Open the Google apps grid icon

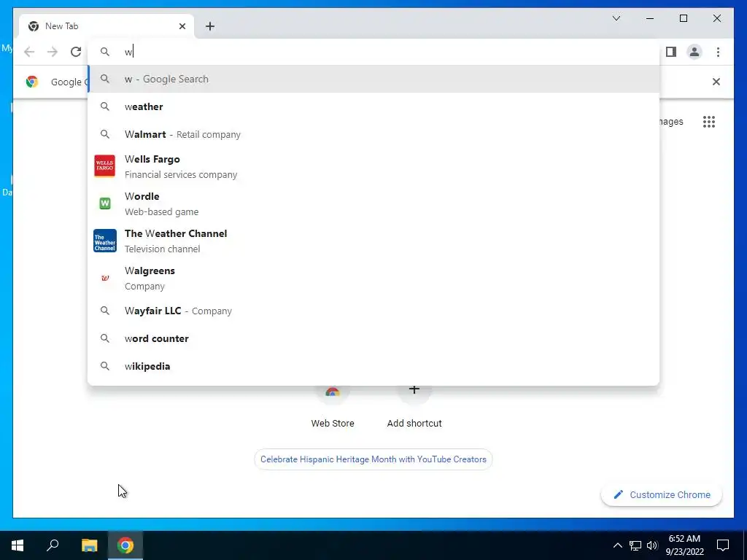point(709,122)
